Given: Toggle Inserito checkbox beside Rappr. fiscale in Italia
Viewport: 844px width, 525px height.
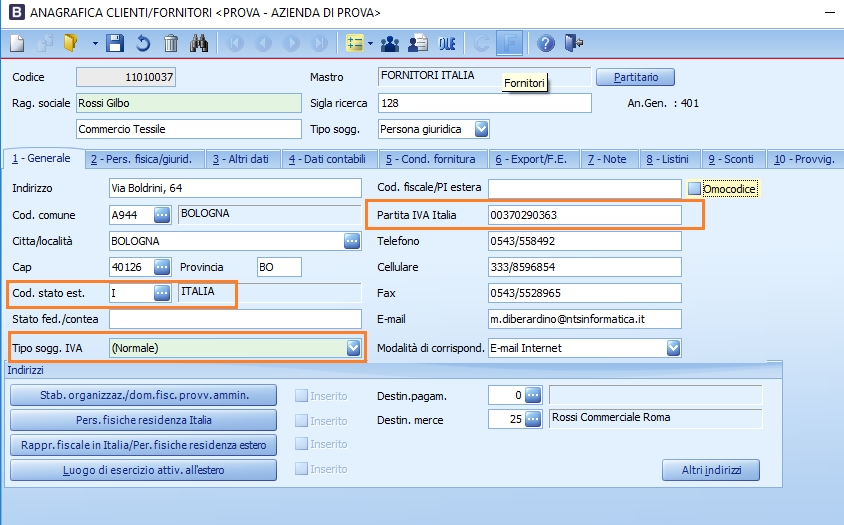Looking at the screenshot, I should pyautogui.click(x=301, y=444).
